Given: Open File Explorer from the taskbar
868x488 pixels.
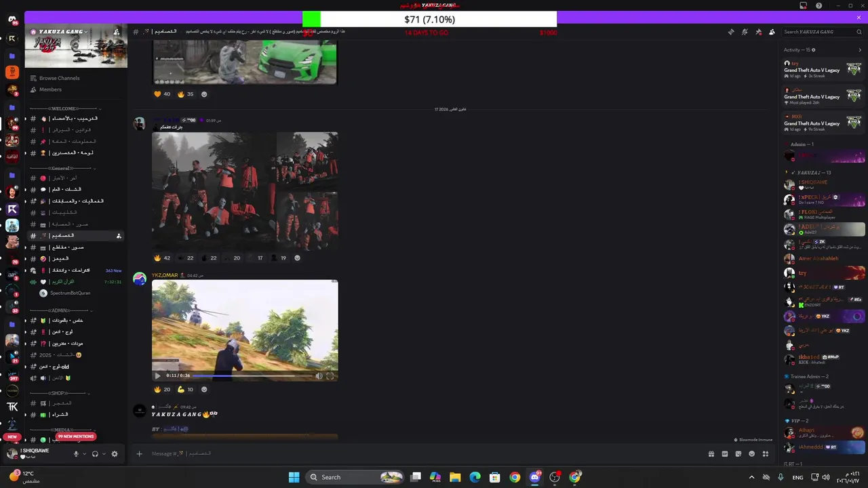Looking at the screenshot, I should point(455,477).
